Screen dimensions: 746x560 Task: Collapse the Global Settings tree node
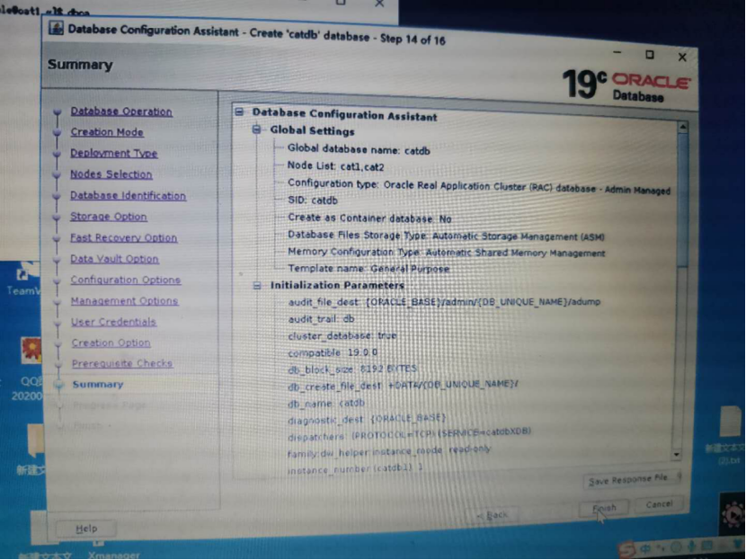pos(258,130)
